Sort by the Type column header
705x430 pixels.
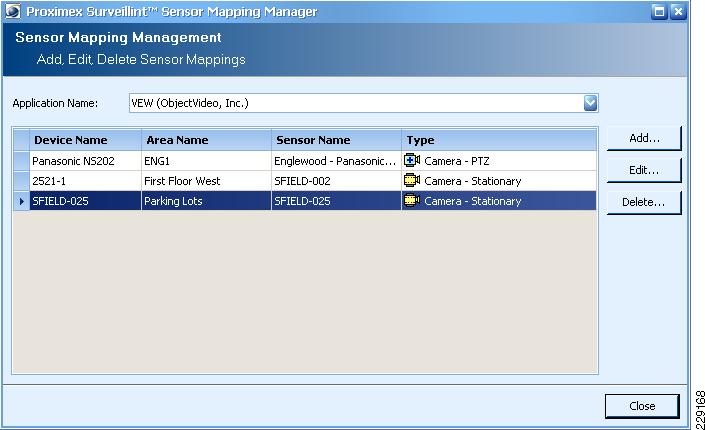click(x=499, y=140)
